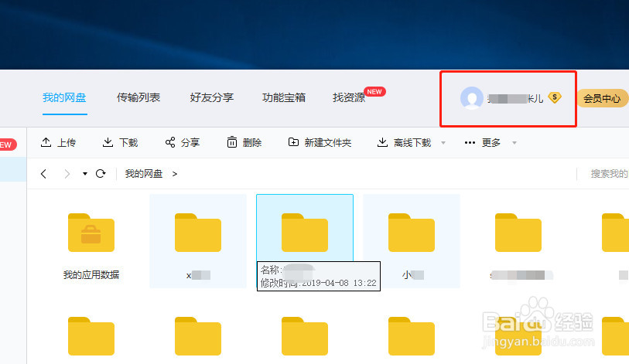Click the gold membership diamond badge
The width and height of the screenshot is (629, 364).
555,97
